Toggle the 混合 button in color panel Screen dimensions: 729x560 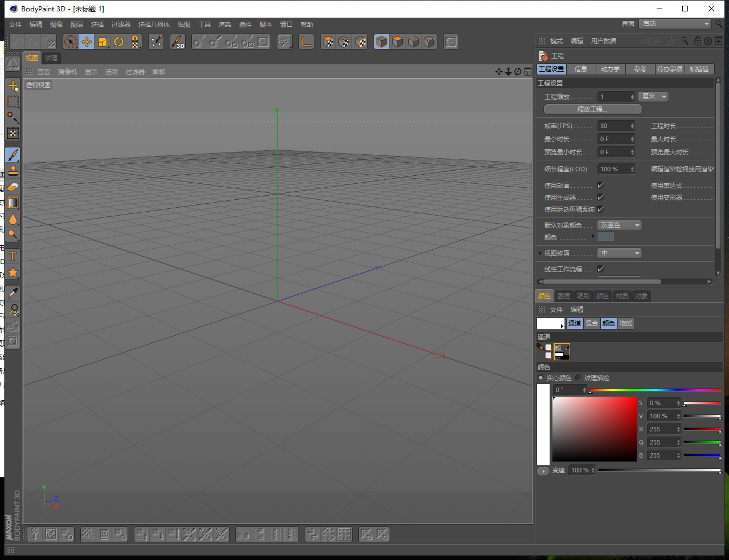592,323
